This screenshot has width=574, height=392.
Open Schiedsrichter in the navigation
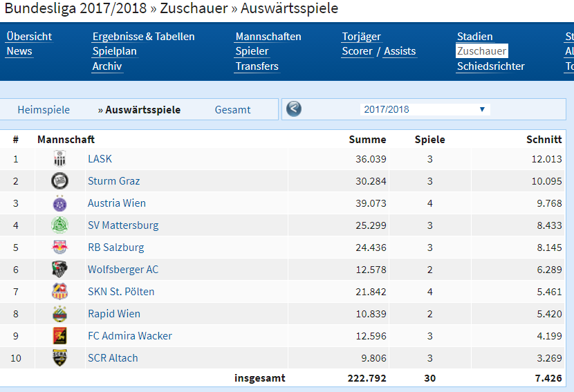point(491,66)
